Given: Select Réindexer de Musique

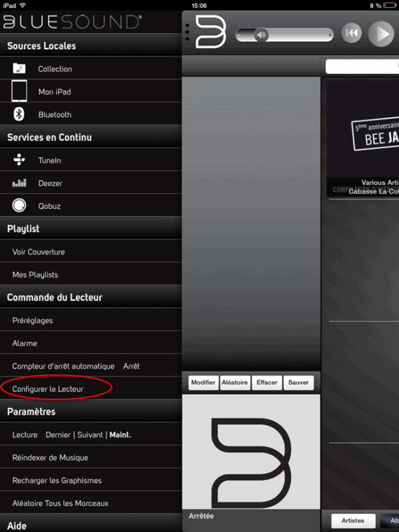Looking at the screenshot, I should 91,457.
